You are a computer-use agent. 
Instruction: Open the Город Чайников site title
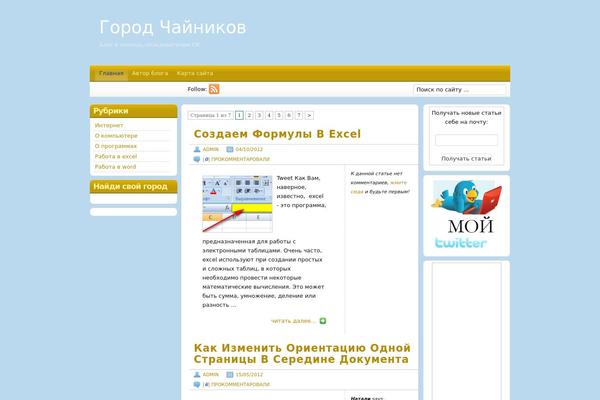click(x=173, y=28)
